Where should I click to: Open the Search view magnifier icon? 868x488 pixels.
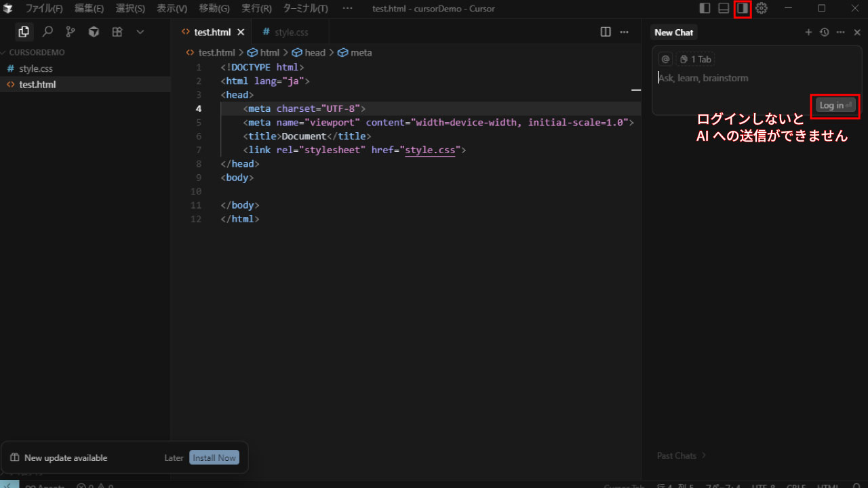click(x=47, y=32)
